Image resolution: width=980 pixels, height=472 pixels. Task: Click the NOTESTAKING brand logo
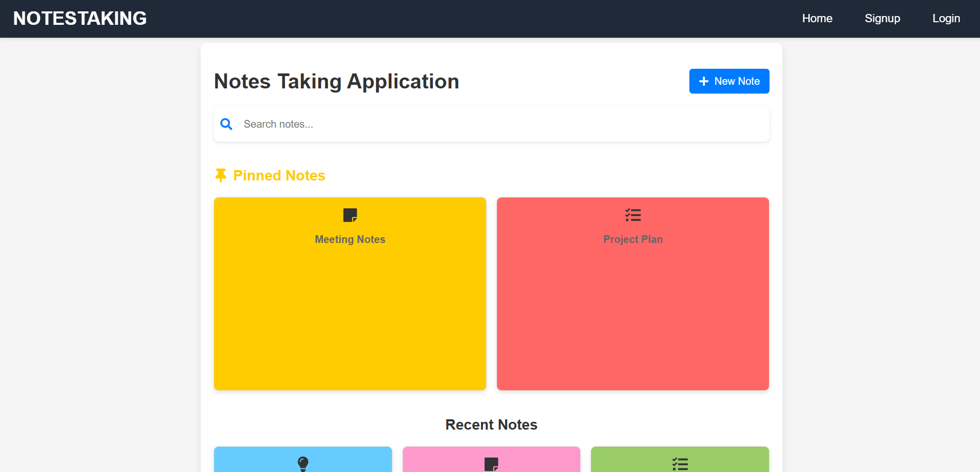coord(80,19)
